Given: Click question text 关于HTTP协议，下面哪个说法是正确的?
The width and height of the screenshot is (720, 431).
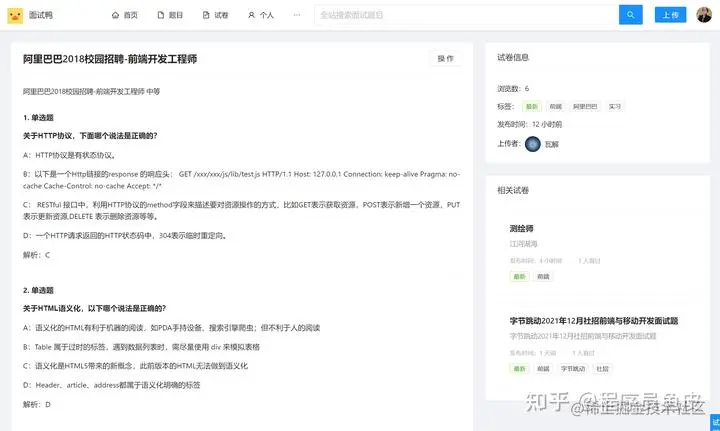Looking at the screenshot, I should point(90,136).
